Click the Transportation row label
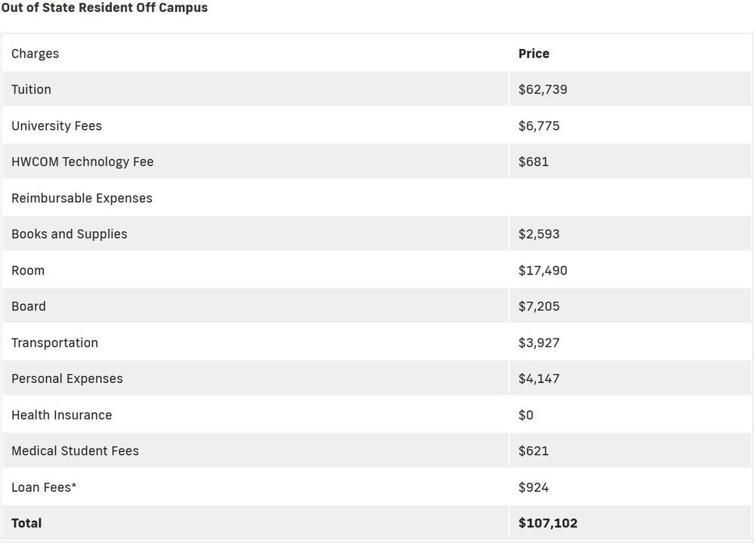This screenshot has height=544, width=756. 54,342
